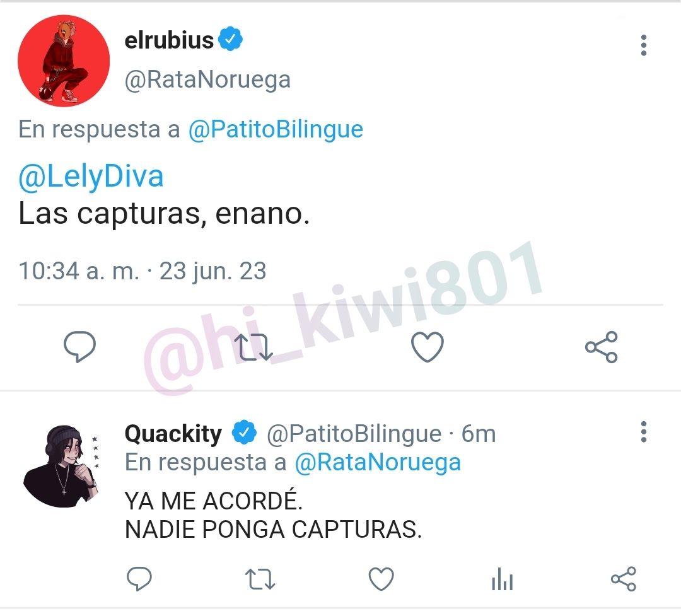Open more options for Quackity's tweet
Screen dimensions: 681x616
tap(644, 431)
